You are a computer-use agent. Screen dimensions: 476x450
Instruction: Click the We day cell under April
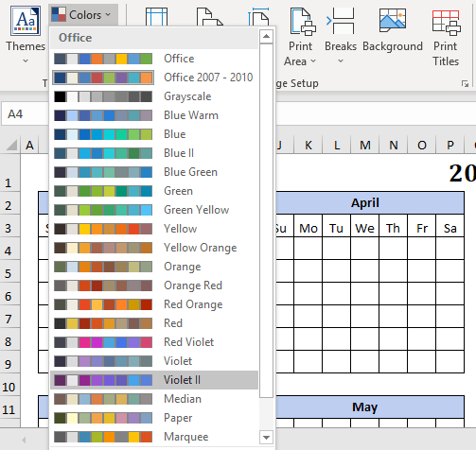coord(365,226)
